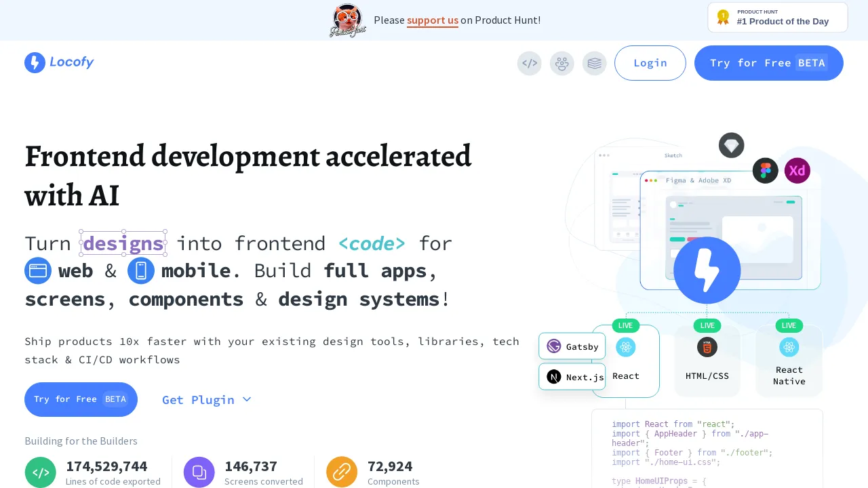Follow the 'support us' link
Viewport: 868px width, 488px height.
(x=433, y=20)
